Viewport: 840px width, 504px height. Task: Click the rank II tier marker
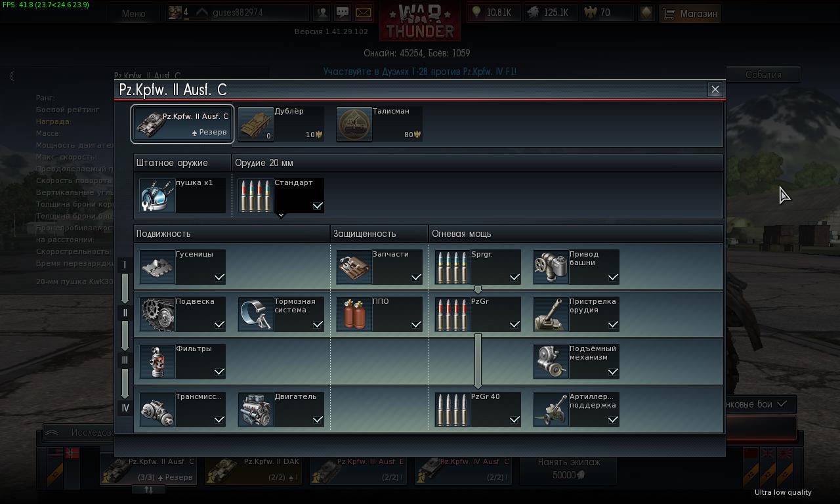125,313
